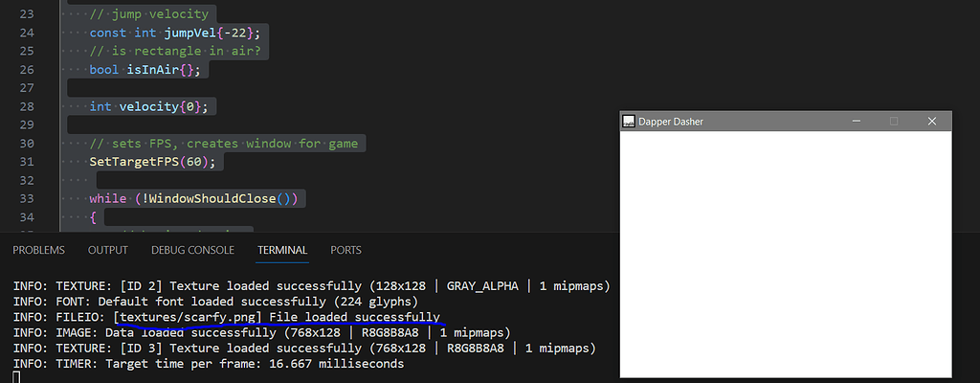This screenshot has width=980, height=383.
Task: Show the DEBUG CONSOLE tab
Action: pyautogui.click(x=192, y=250)
